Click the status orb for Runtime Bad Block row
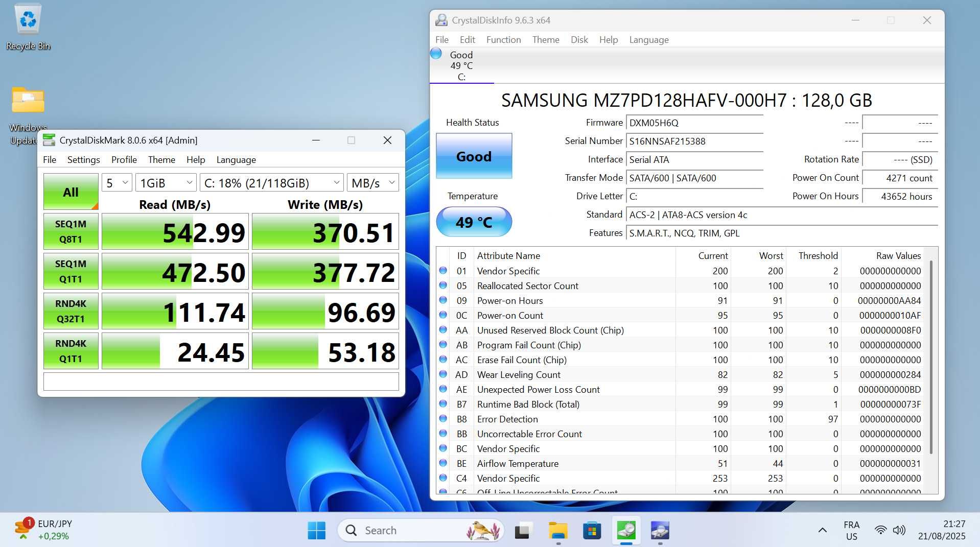This screenshot has width=980, height=547. tap(443, 404)
